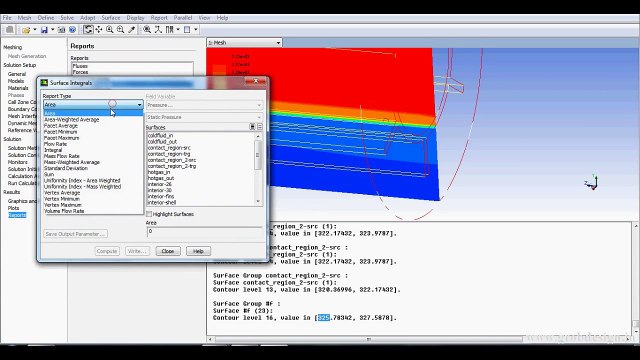This screenshot has height=360, width=640.
Task: Select Plots under Results
Action: pos(13,208)
